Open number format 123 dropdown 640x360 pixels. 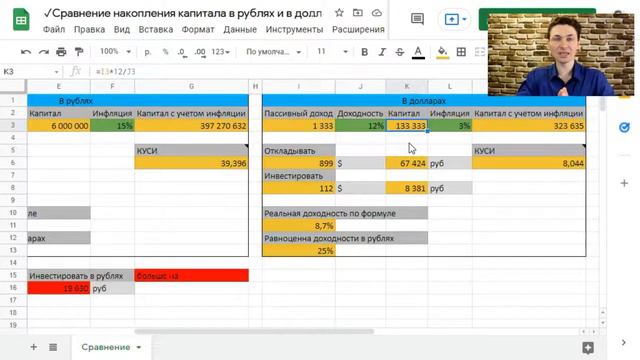point(220,52)
